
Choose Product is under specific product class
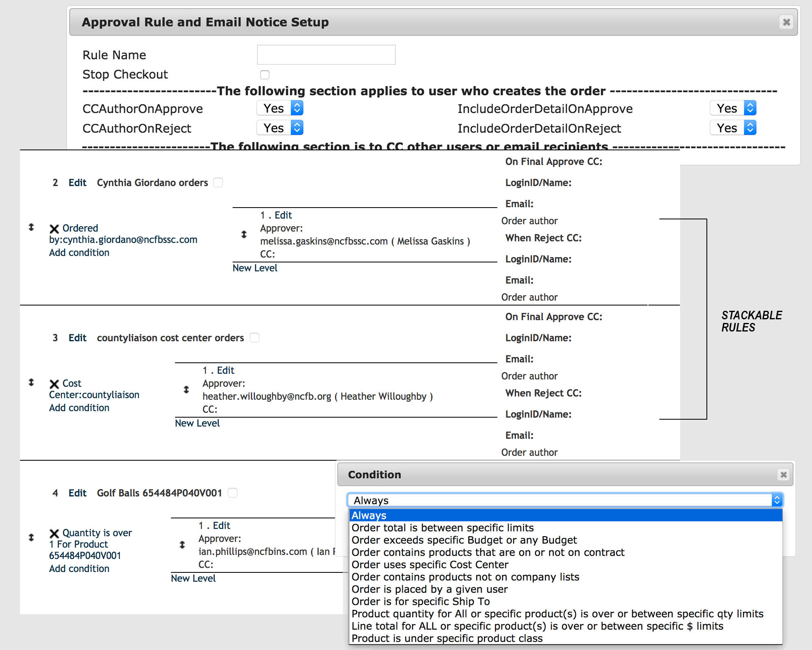(x=566, y=638)
